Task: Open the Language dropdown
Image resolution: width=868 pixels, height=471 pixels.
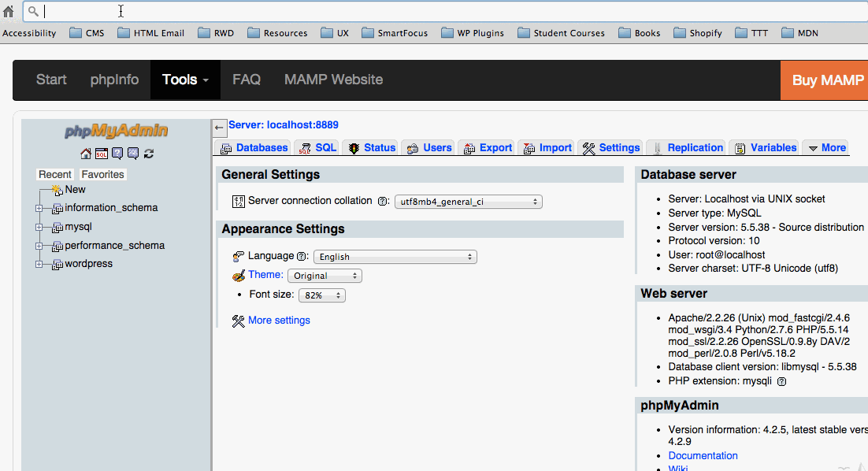Action: [x=395, y=257]
